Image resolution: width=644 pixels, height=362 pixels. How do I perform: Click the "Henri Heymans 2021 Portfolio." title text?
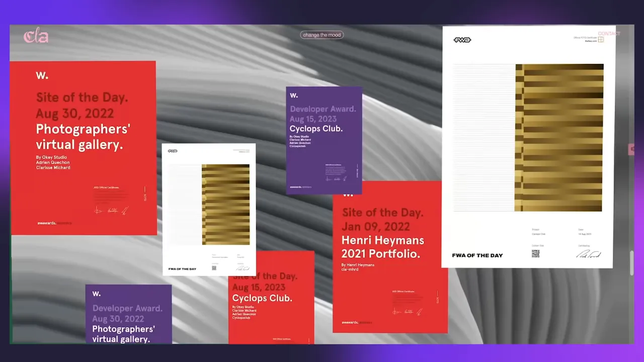pyautogui.click(x=383, y=247)
